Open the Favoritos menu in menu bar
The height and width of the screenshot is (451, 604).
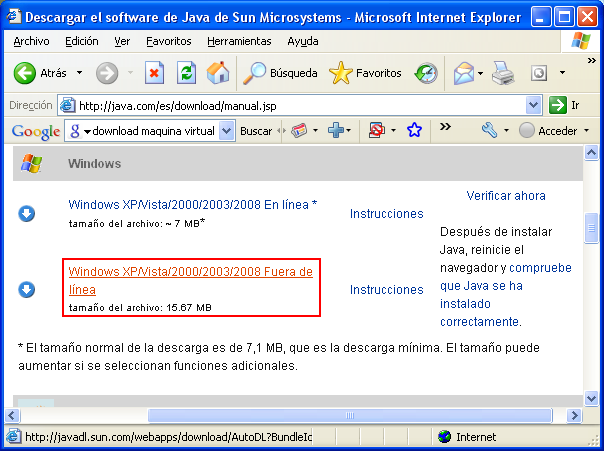[x=168, y=41]
